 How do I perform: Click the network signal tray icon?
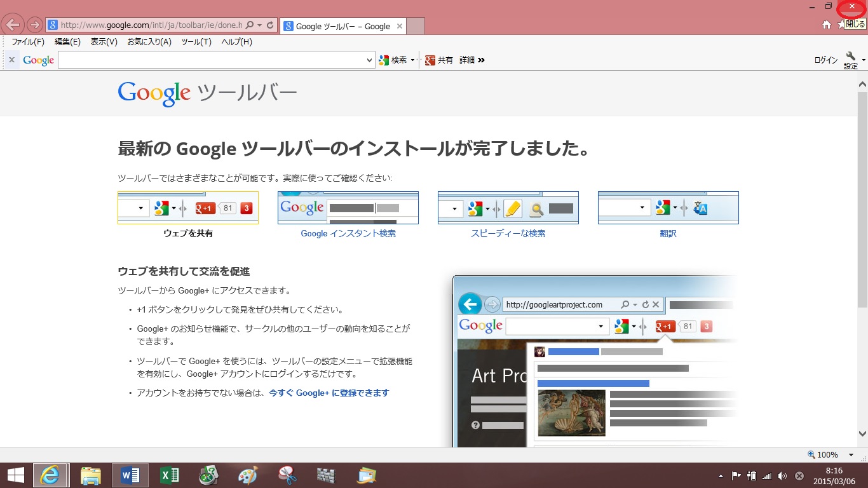tap(767, 475)
